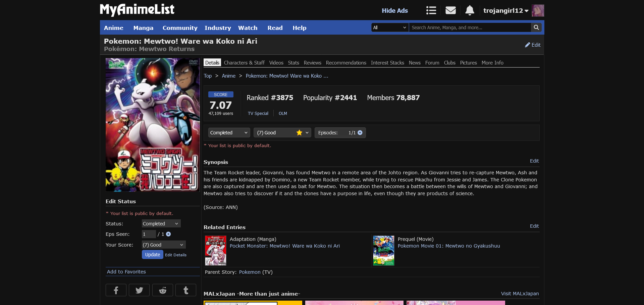Click the search Anime, Manga input field
Viewport: 644px width, 305px height.
pyautogui.click(x=470, y=28)
